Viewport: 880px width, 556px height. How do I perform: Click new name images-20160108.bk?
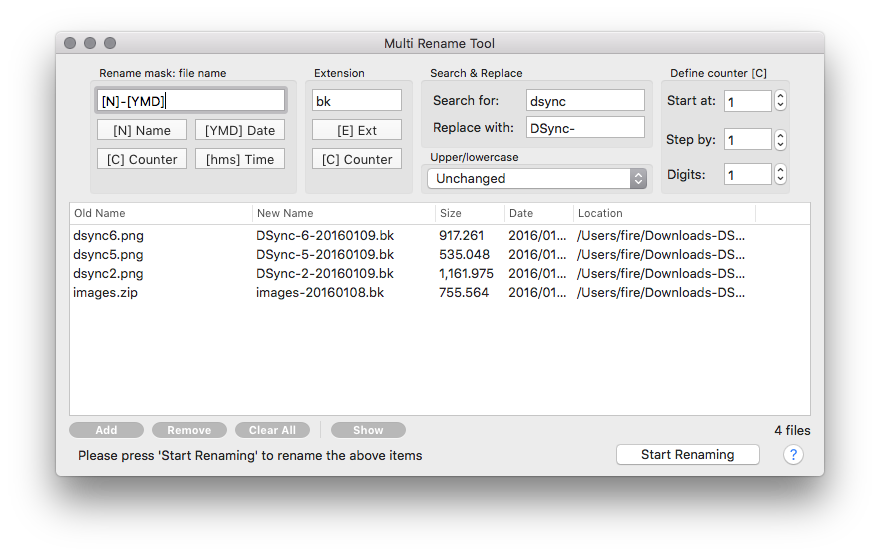click(320, 293)
